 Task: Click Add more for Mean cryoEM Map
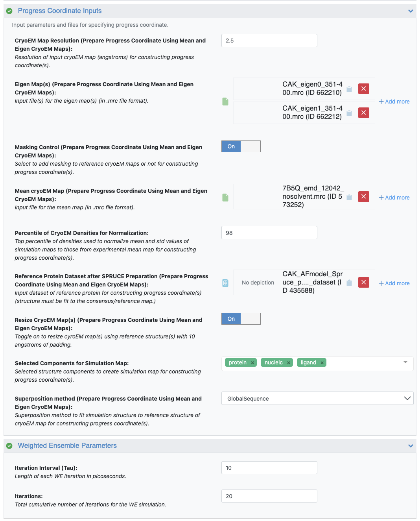pyautogui.click(x=394, y=198)
